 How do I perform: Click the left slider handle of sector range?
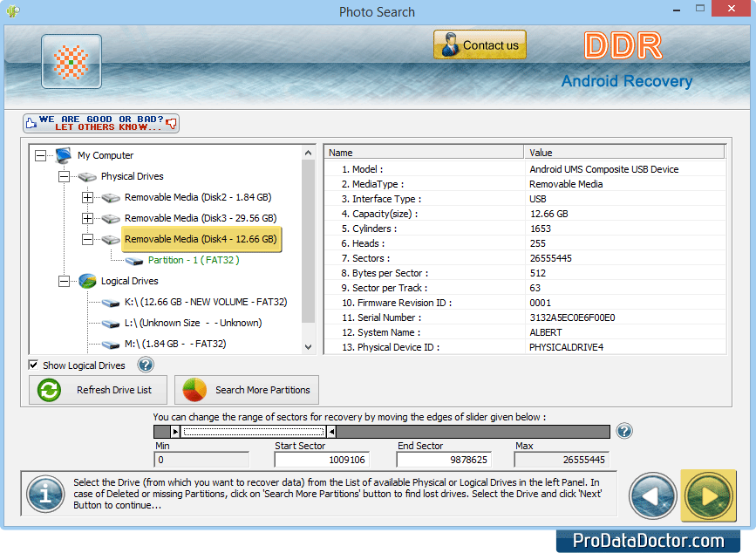(175, 432)
